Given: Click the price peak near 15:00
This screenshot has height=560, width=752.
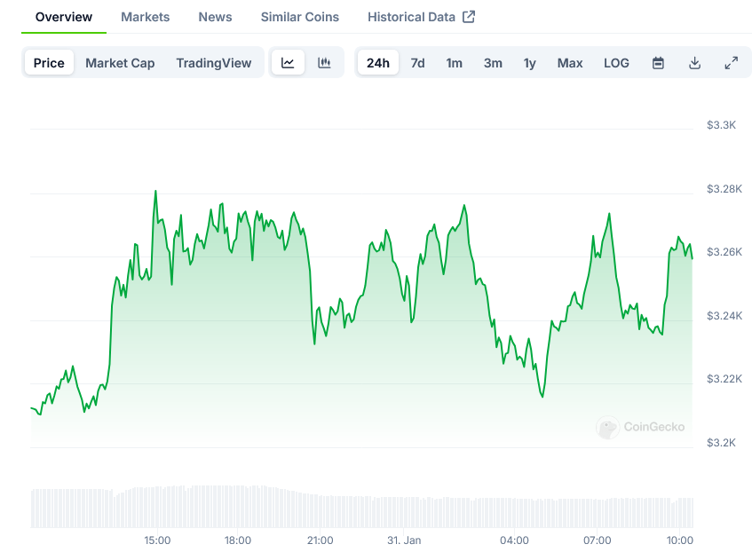Looking at the screenshot, I should pyautogui.click(x=155, y=191).
